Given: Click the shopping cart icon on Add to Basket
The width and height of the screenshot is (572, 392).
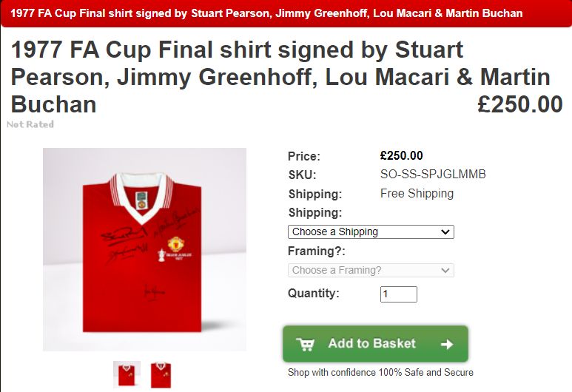Looking at the screenshot, I should [306, 344].
